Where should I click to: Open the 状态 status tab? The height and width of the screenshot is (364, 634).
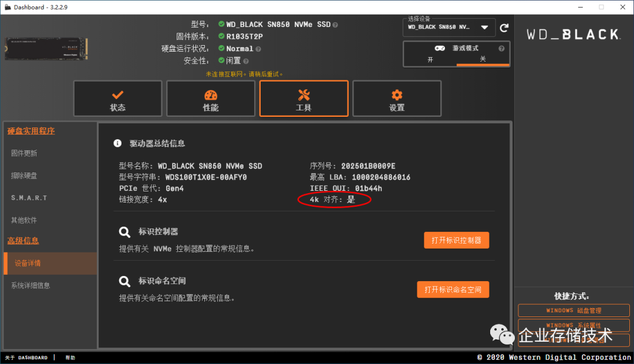[117, 99]
